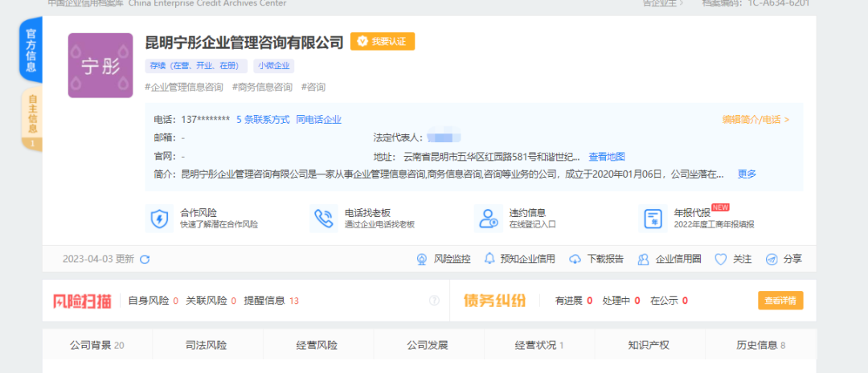Switch to the 公司发展 tab
This screenshot has height=373, width=868.
point(428,346)
